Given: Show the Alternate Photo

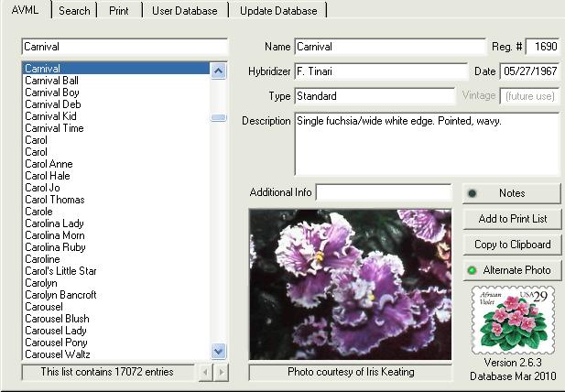Looking at the screenshot, I should pos(512,270).
